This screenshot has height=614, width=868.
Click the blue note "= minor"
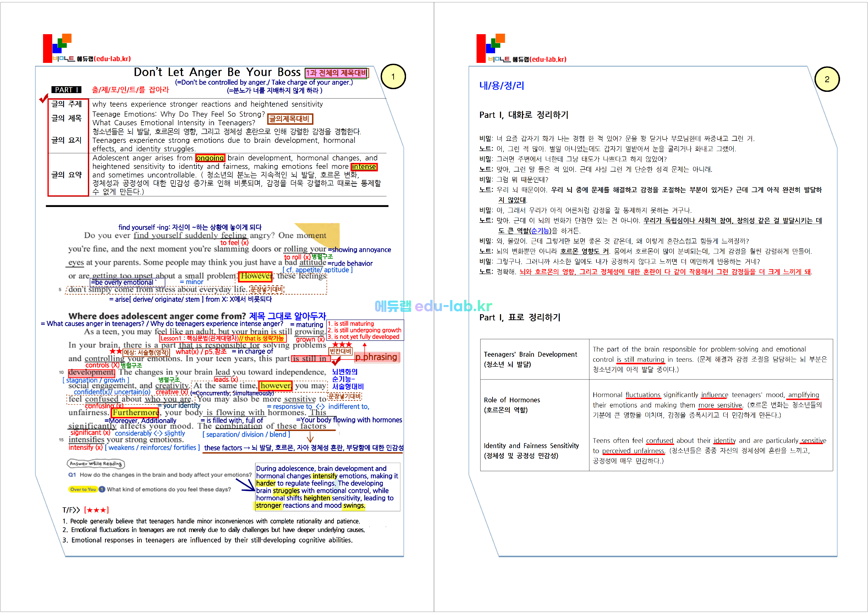pos(191,282)
